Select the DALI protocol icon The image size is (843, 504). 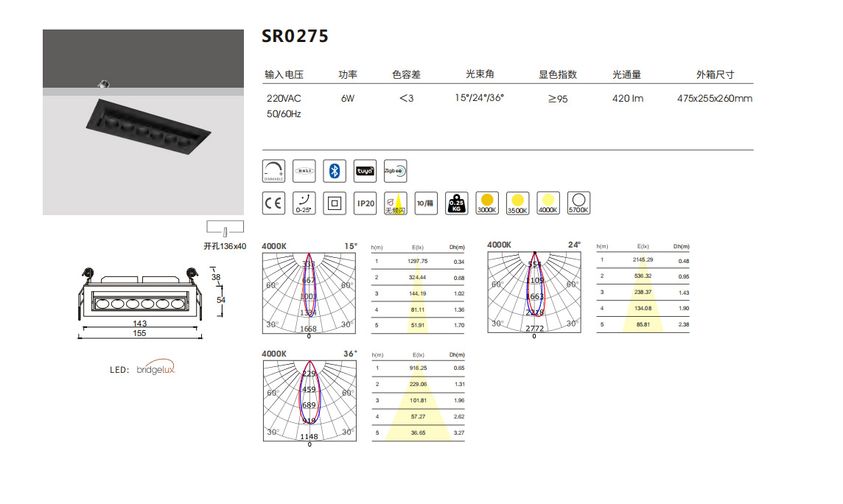point(304,171)
